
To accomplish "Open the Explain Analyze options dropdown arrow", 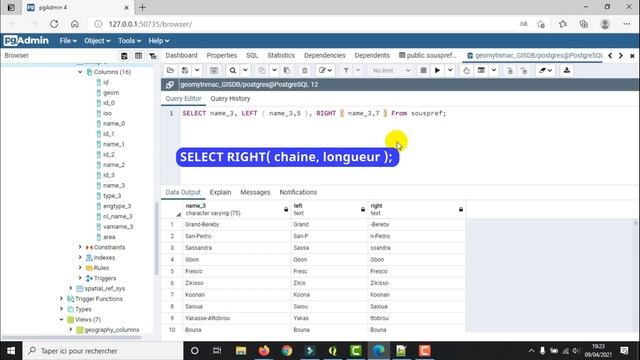I will (493, 70).
